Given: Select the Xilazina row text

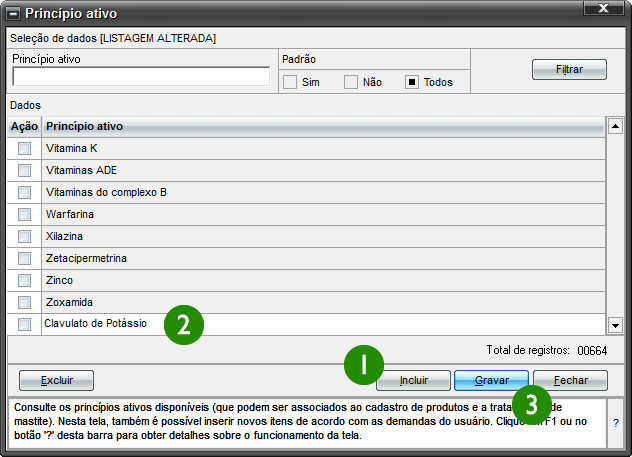Looking at the screenshot, I should coord(64,236).
